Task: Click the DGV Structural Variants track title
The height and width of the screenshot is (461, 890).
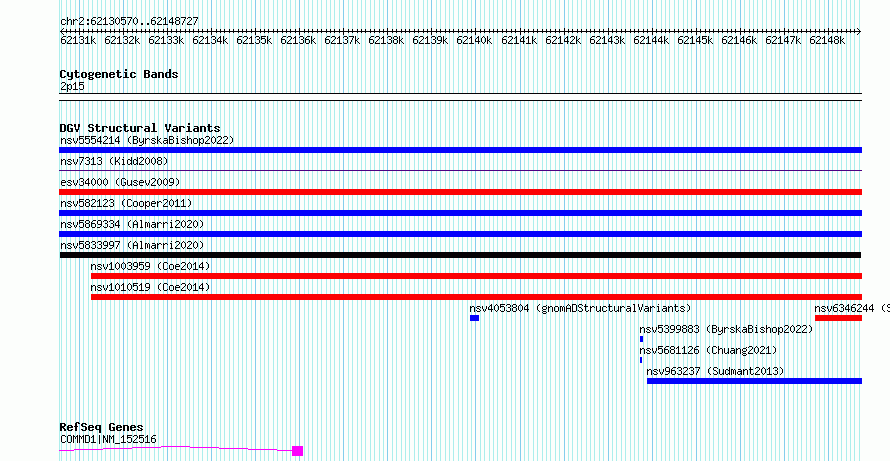Action: (x=140, y=128)
